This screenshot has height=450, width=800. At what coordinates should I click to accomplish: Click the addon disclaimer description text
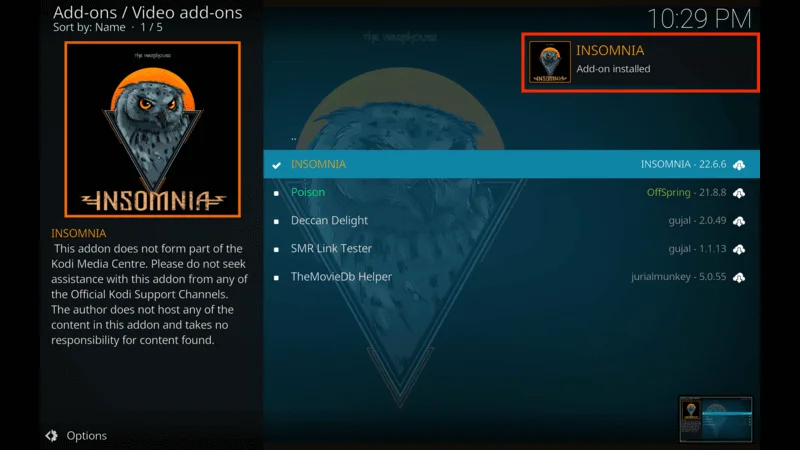click(149, 294)
